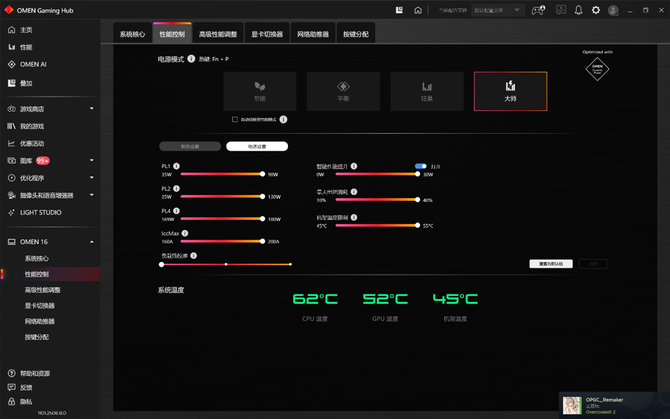Open the PL2 info icon
The height and width of the screenshot is (419, 670).
coord(176,188)
